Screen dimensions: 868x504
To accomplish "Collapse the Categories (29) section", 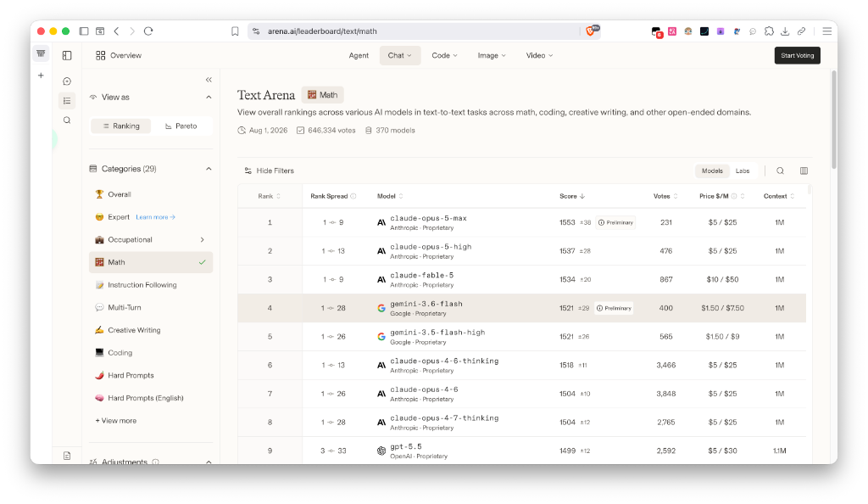I will [209, 168].
